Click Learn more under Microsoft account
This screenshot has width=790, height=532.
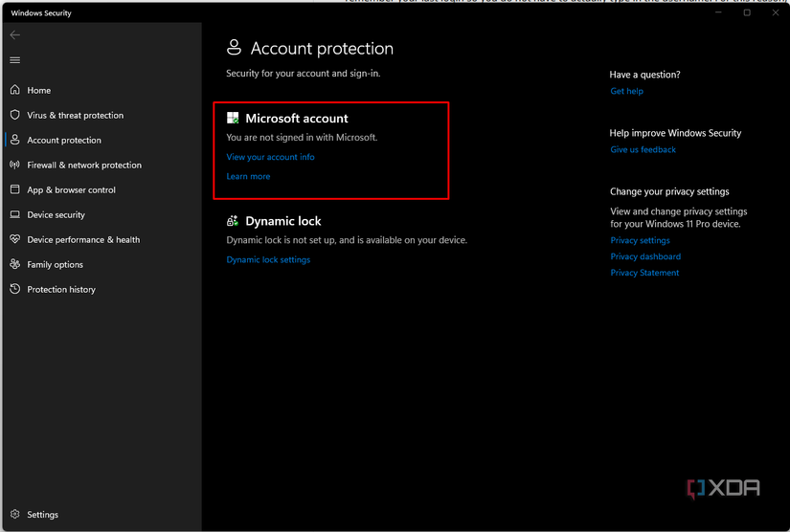248,176
